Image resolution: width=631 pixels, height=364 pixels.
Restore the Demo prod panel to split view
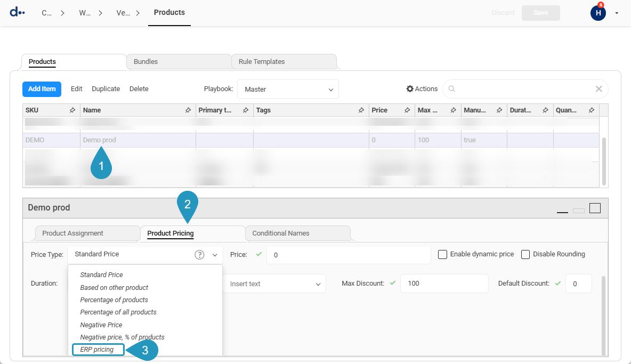click(579, 211)
